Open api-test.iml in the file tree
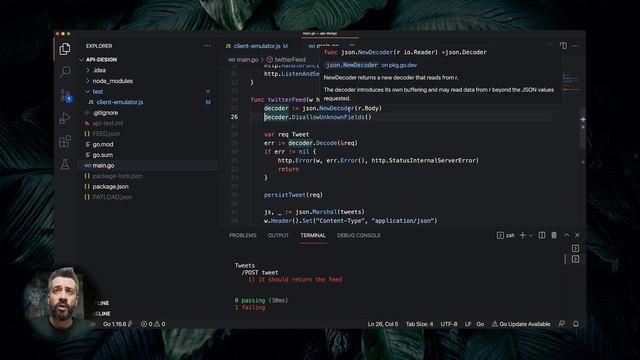The width and height of the screenshot is (640, 360). click(x=107, y=123)
